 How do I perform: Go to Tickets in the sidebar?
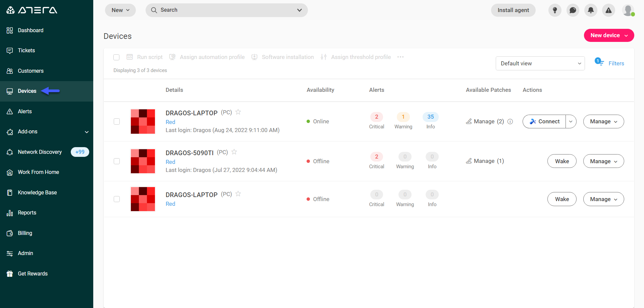coord(26,50)
